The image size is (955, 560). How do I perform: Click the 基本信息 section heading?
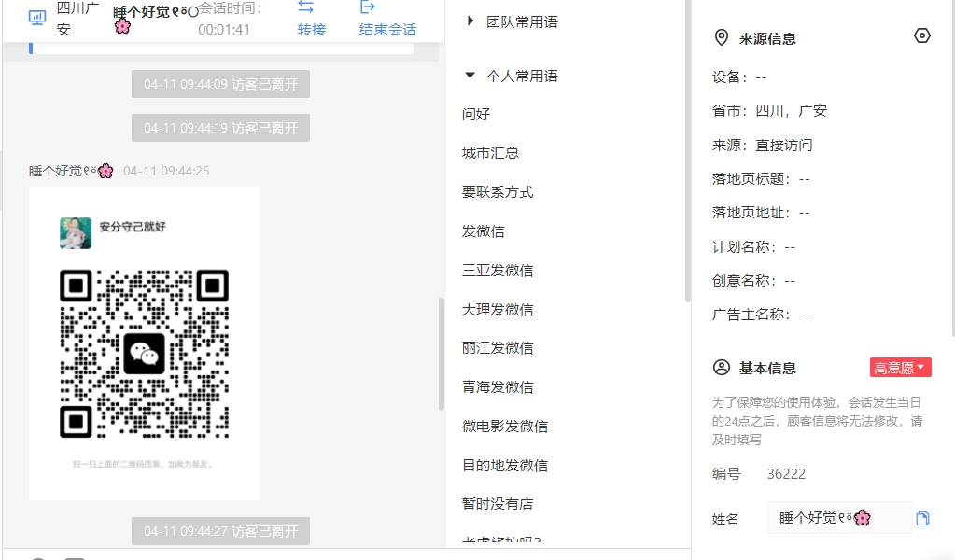[767, 369]
